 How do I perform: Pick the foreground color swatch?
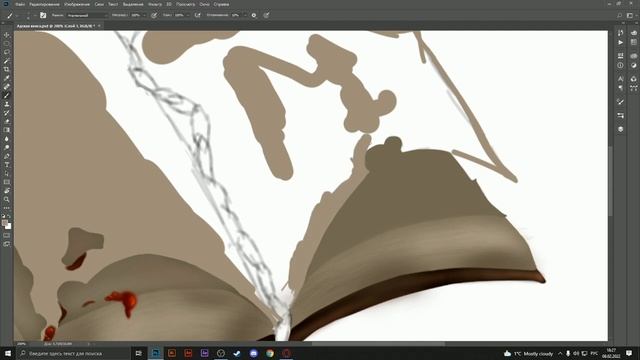coord(5,223)
